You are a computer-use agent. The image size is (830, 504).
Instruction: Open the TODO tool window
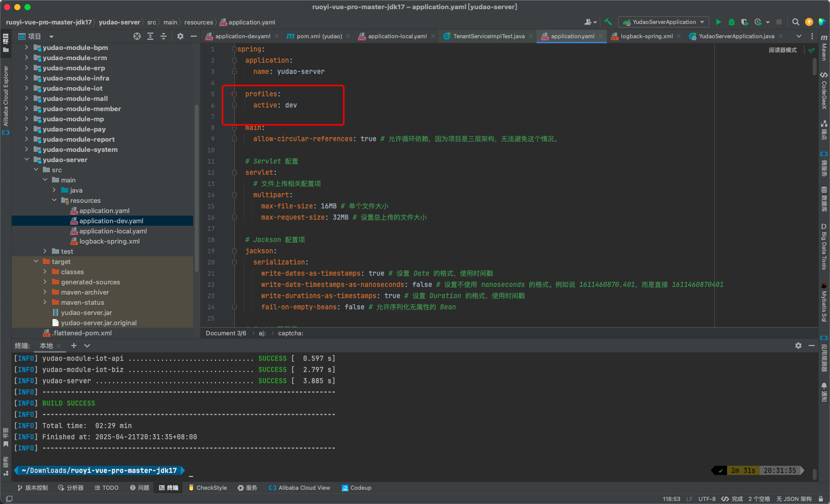(x=106, y=488)
